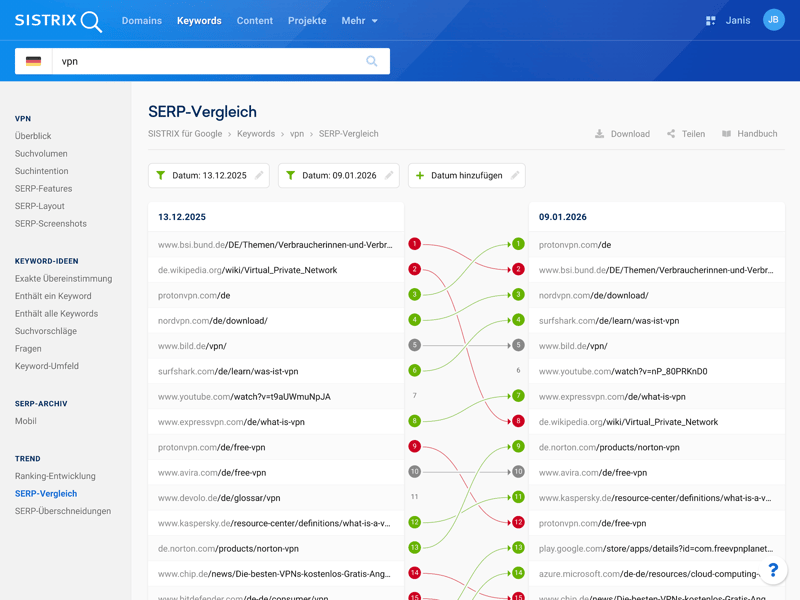Click the JB user avatar
This screenshot has width=800, height=600.
(x=773, y=20)
